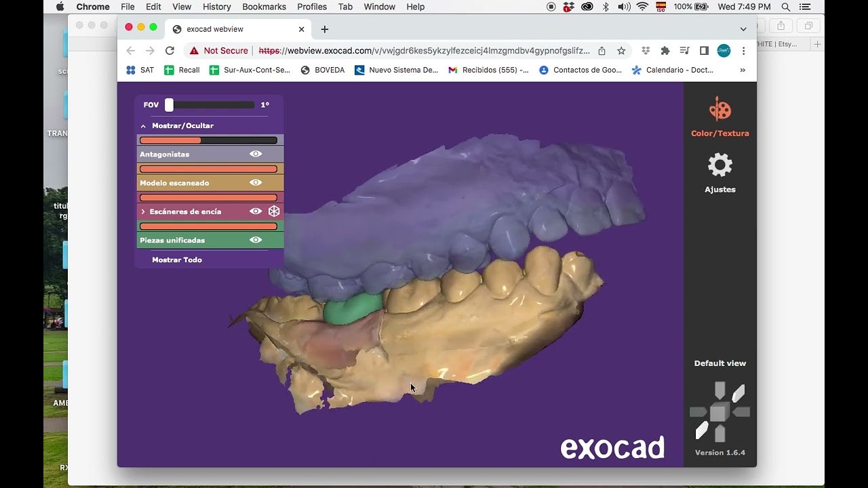Open the Chrome tab search chevron
This screenshot has height=488, width=868.
(743, 29)
